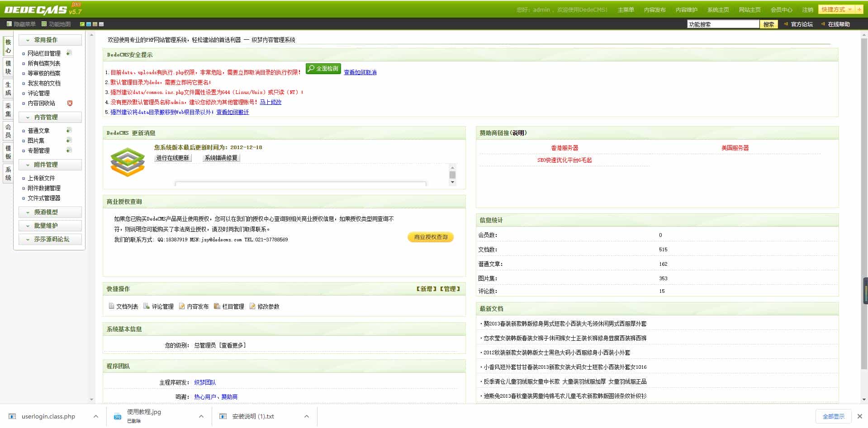Open the 查看如何取消 link

(360, 72)
